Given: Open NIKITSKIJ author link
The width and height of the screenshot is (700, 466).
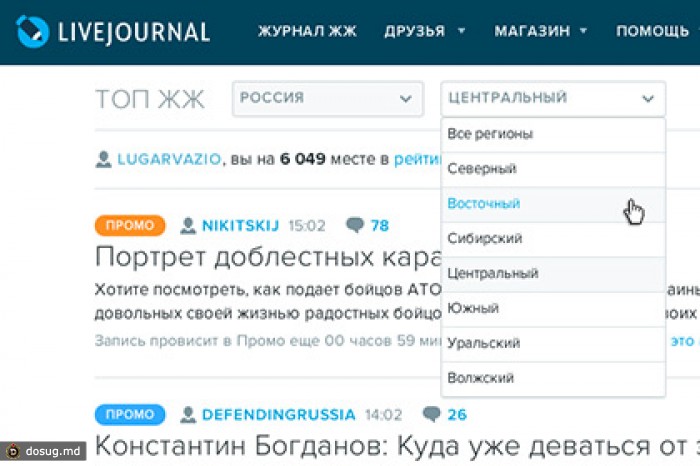Looking at the screenshot, I should tap(241, 226).
